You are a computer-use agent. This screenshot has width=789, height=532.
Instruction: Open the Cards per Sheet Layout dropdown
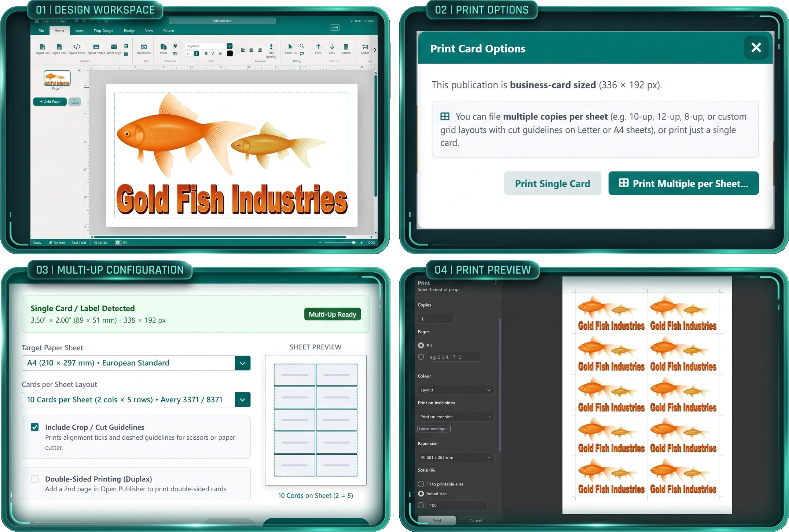(x=136, y=400)
